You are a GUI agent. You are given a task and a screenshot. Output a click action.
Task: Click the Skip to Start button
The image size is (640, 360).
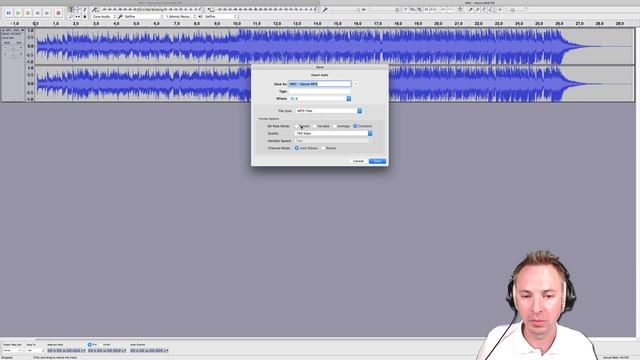click(38, 13)
